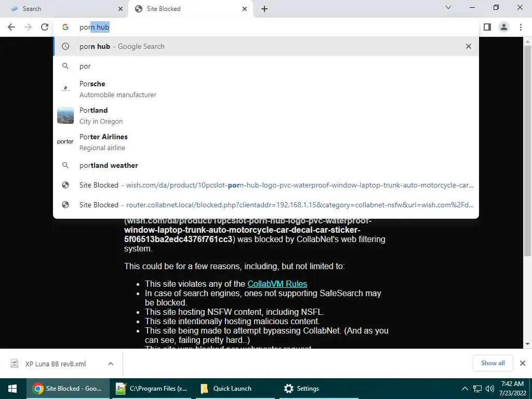Reload the current page

[45, 27]
